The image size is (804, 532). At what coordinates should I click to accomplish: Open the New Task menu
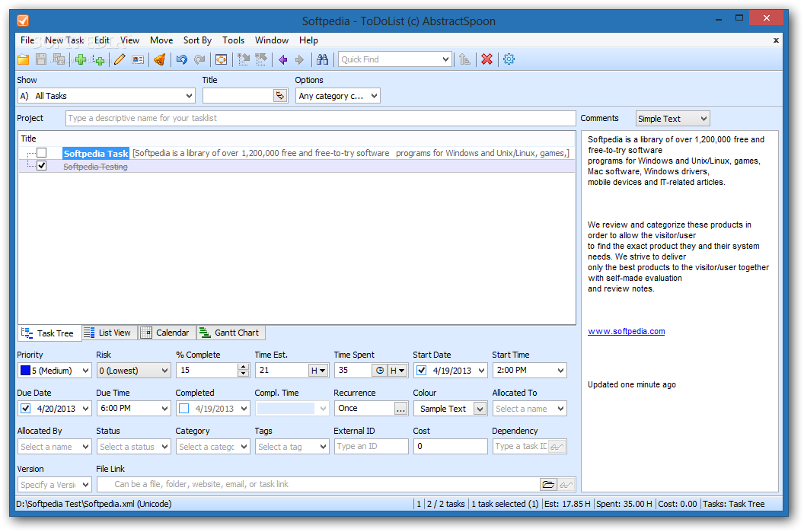[x=64, y=40]
